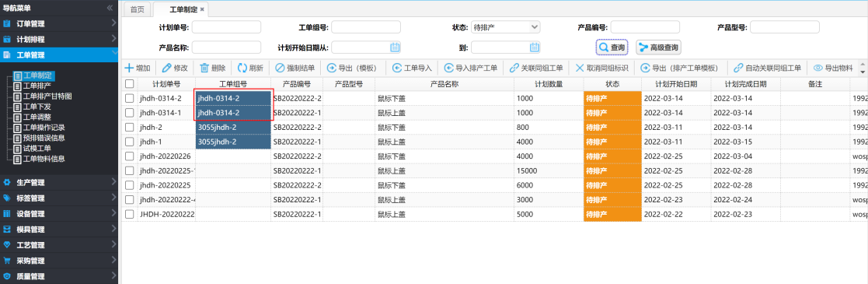Check the row checkbox for quantity 15000
The image size is (868, 284).
coord(130,170)
